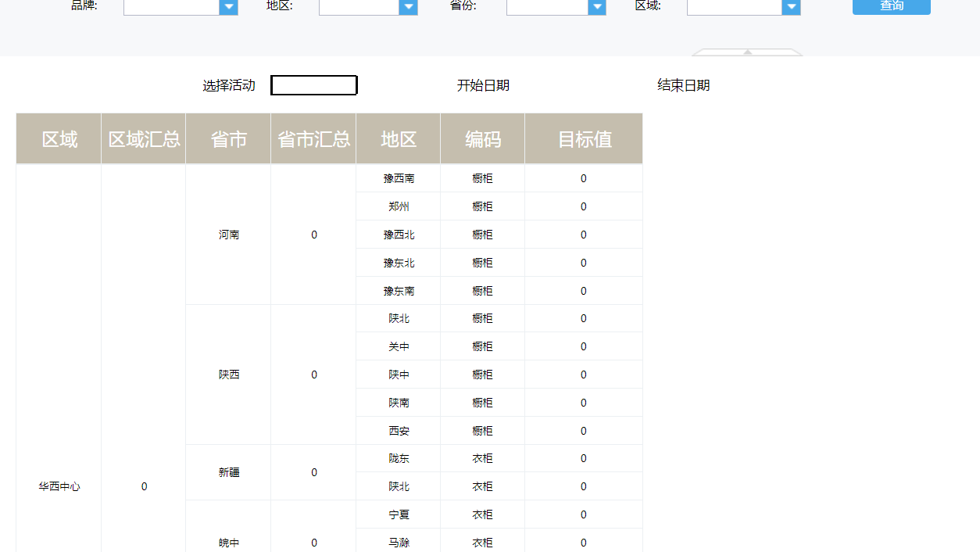Image resolution: width=980 pixels, height=552 pixels.
Task: Select the 省市汇总 column header
Action: coord(313,139)
